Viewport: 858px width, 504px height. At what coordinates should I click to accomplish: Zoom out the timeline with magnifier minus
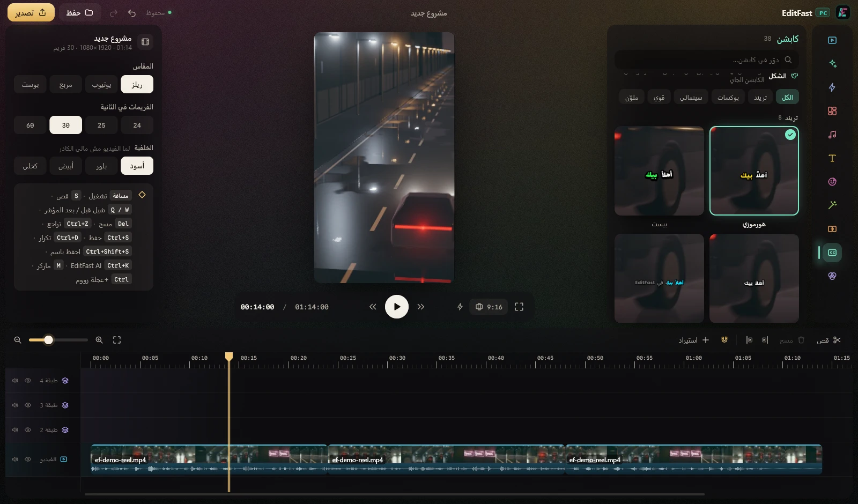click(x=18, y=340)
